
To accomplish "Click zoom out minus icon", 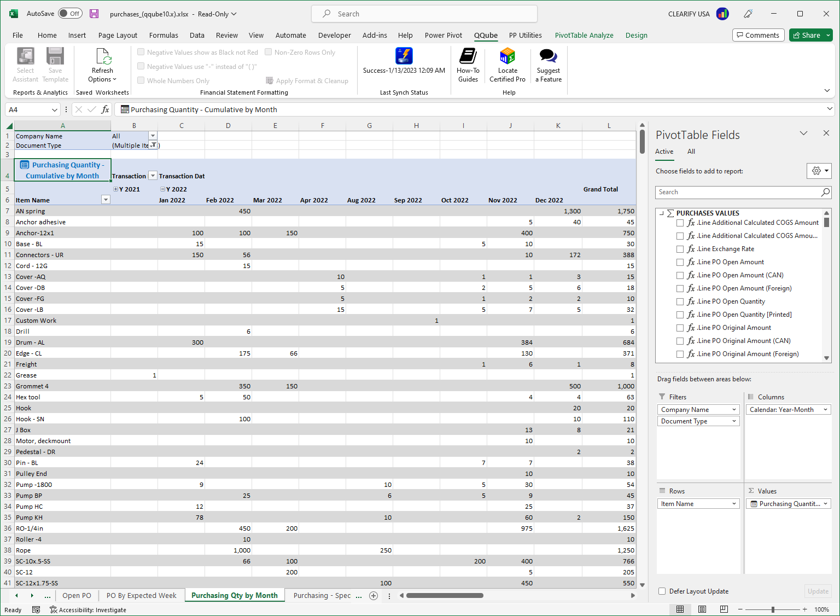I will pyautogui.click(x=740, y=609).
